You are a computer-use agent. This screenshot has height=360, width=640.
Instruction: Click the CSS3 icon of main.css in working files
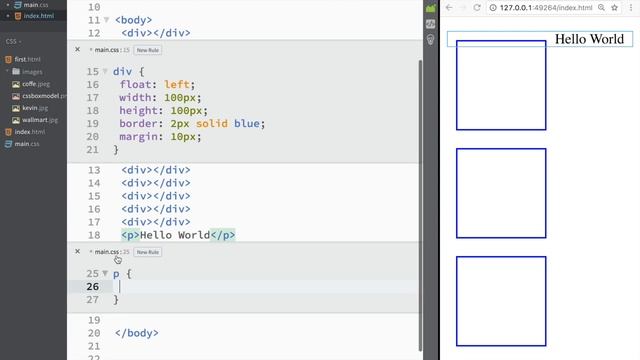tap(18, 5)
